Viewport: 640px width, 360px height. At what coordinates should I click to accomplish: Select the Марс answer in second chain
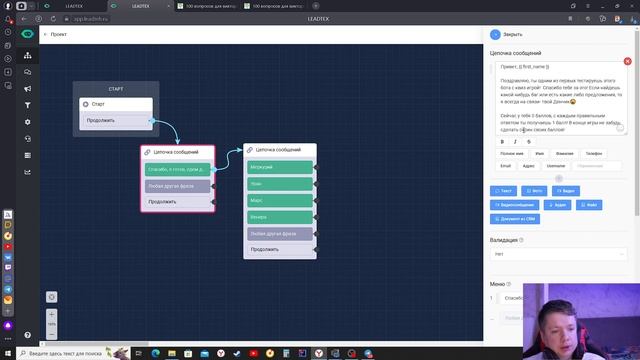click(x=280, y=200)
